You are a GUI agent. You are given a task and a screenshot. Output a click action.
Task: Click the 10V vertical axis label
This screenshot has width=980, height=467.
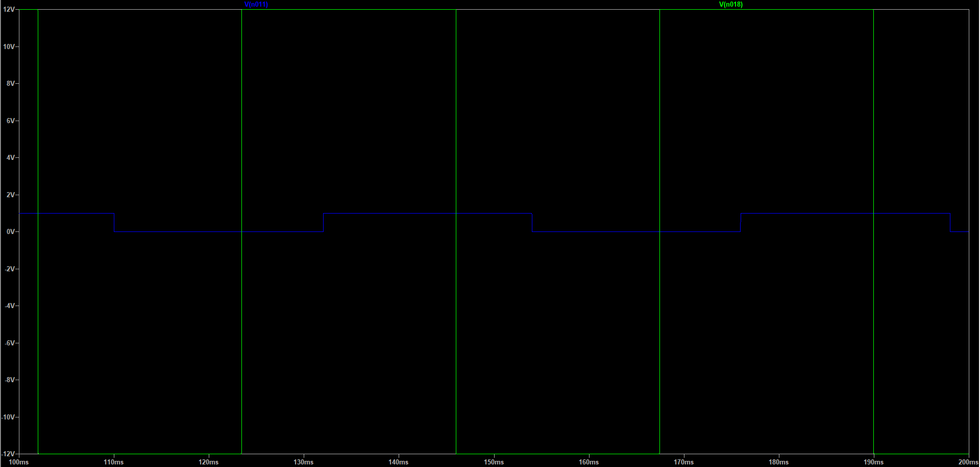pyautogui.click(x=9, y=46)
